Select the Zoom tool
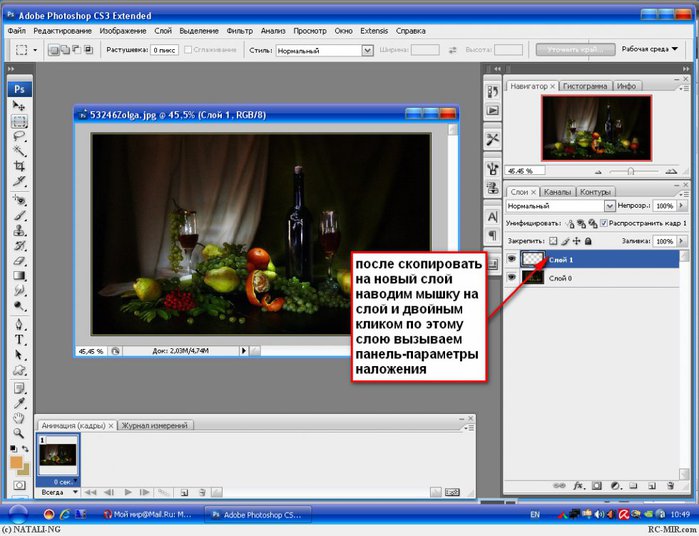The image size is (699, 536). coord(19,433)
